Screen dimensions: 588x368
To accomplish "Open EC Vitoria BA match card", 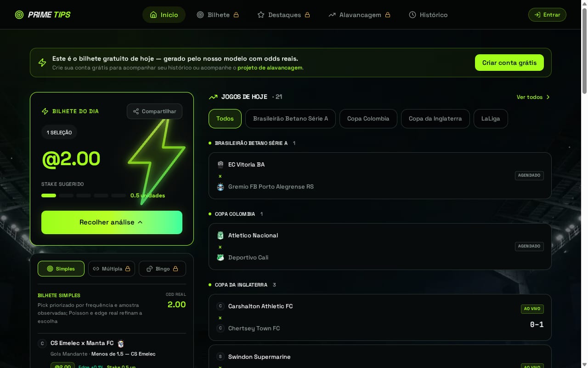I will pyautogui.click(x=380, y=176).
